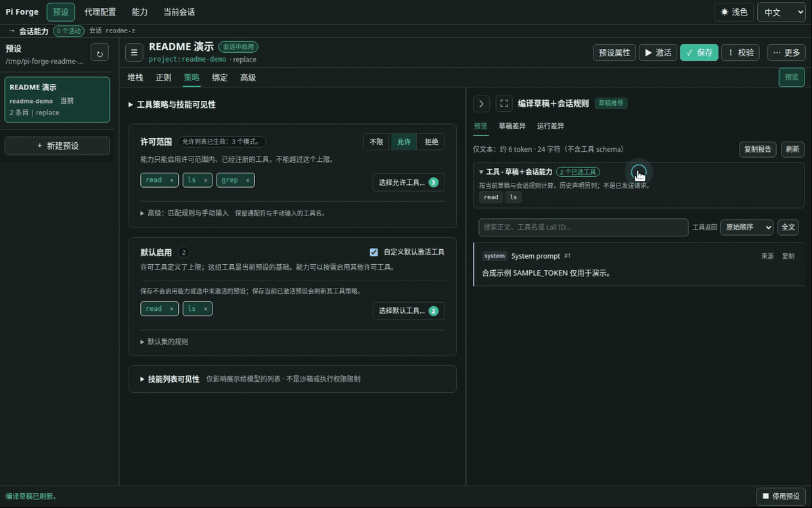The height and width of the screenshot is (508, 812).
Task: Open 能力 in the top navigation
Action: 139,12
